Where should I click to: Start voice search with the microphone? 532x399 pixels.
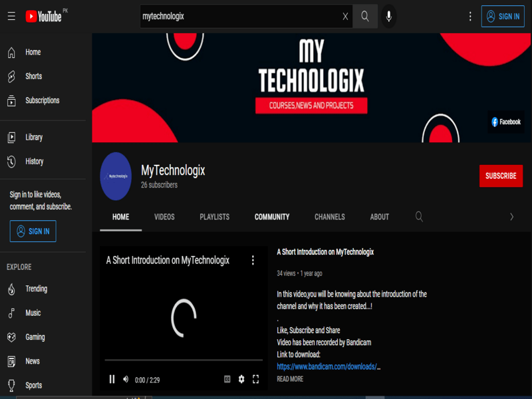pyautogui.click(x=389, y=17)
